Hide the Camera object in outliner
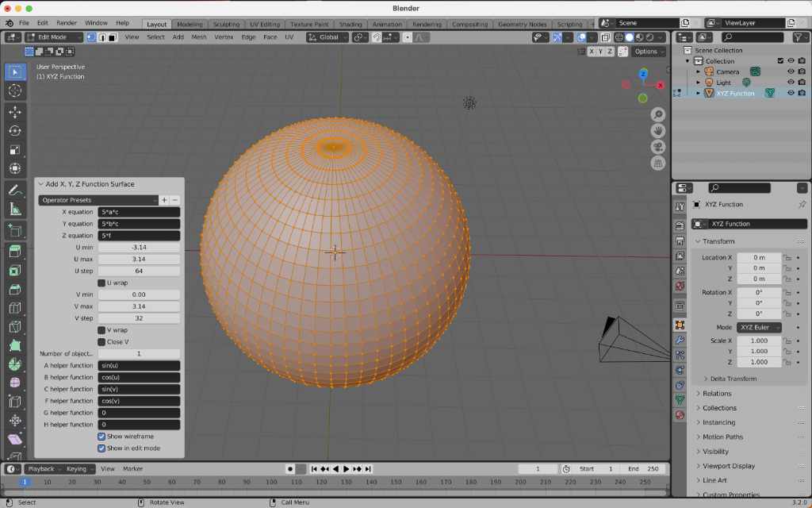Screen dimensions: 812x508 [x=791, y=71]
